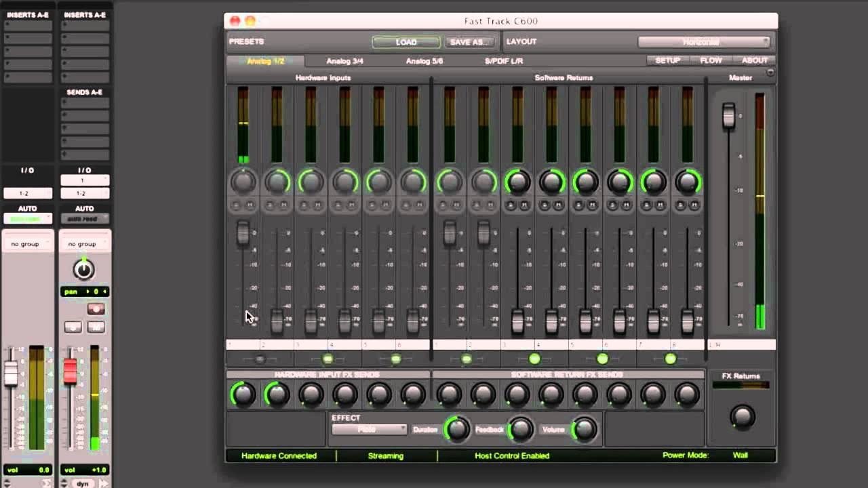Viewport: 868px width, 488px height.
Task: Click software return channel 1 fader handle
Action: pos(450,232)
